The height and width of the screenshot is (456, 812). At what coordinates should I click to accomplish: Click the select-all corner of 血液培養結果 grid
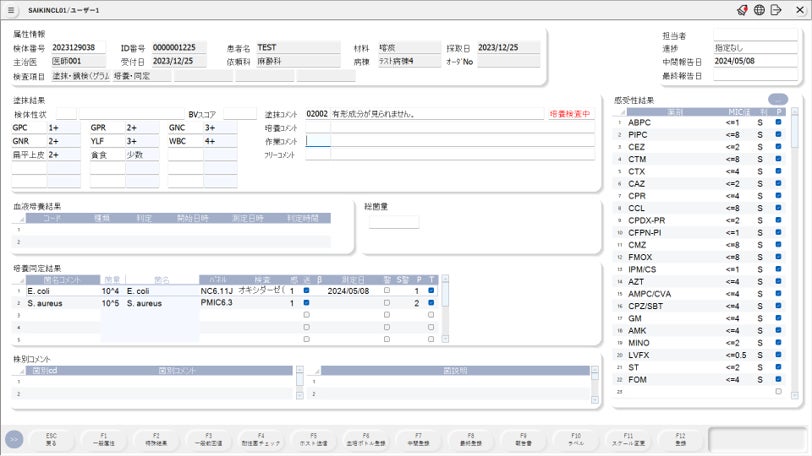[20, 218]
